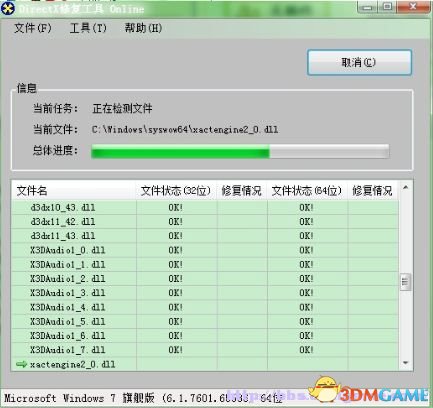This screenshot has height=408, width=433.
Task: Maximize the DirectX repair window
Action: [387, 7]
